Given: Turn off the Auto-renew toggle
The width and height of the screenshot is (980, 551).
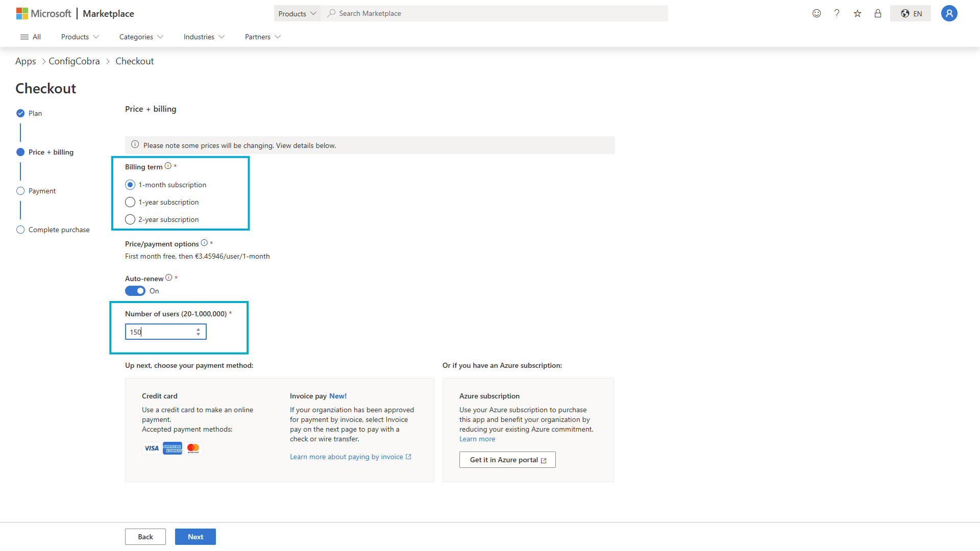Looking at the screenshot, I should [135, 291].
